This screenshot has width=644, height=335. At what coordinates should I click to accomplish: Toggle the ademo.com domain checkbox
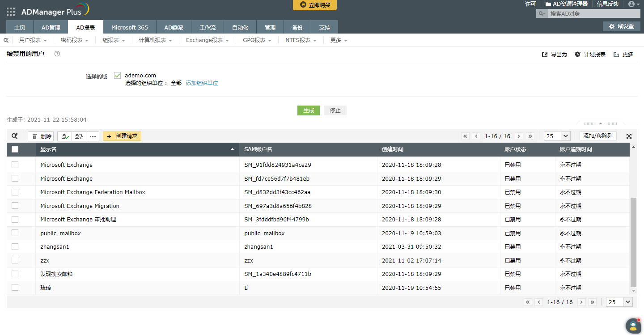point(118,75)
